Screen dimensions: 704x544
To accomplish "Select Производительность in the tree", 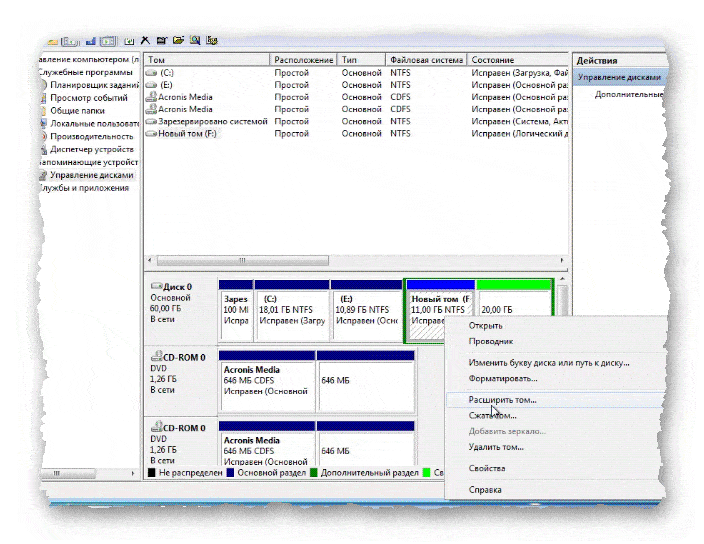I will [92, 136].
